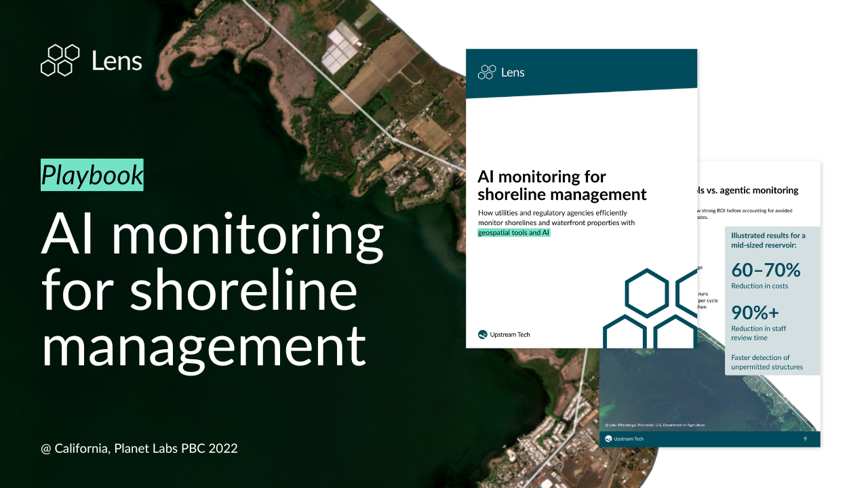This screenshot has height=488, width=868.
Task: Click the Lens hexagon logo at top left
Action: pos(60,60)
